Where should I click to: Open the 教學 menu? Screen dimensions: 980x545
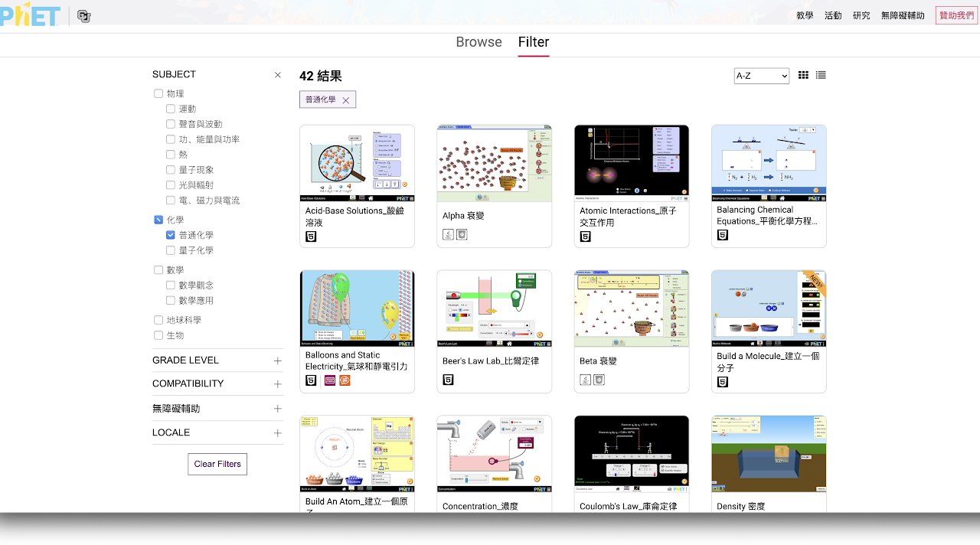point(805,15)
